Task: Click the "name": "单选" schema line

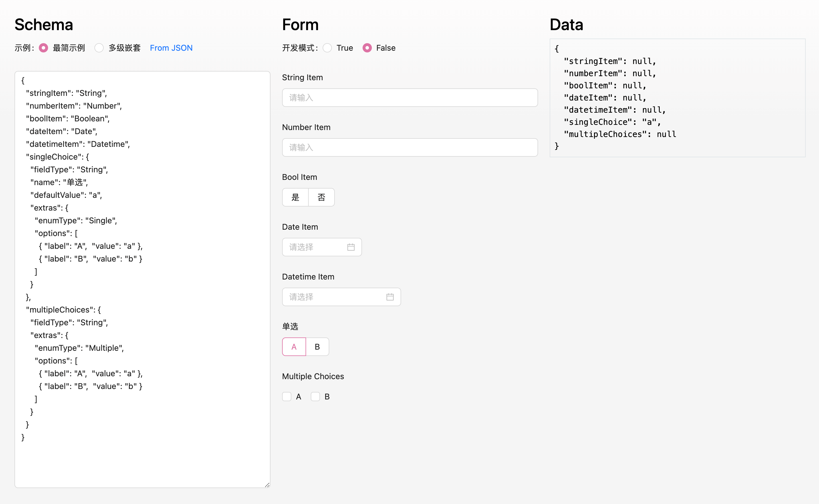Action: pyautogui.click(x=59, y=182)
